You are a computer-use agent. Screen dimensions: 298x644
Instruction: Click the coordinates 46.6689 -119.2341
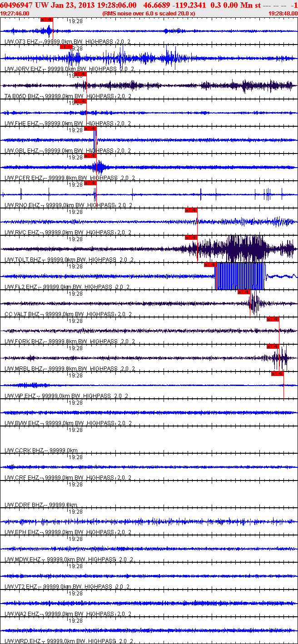(x=175, y=5)
